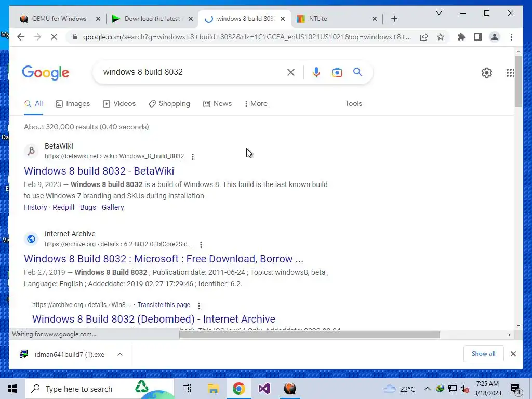The height and width of the screenshot is (399, 532).
Task: Open the share page icon in address bar
Action: (424, 37)
